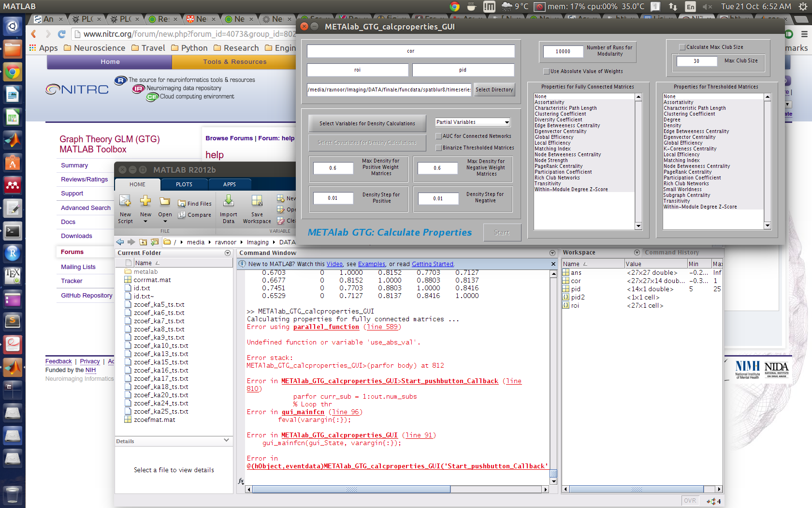Open Terminal from the Ubuntu launcher

tap(13, 231)
